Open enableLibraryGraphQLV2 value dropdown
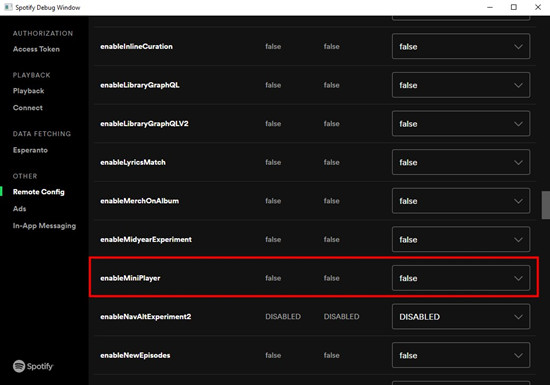This screenshot has height=385, width=550. 461,123
